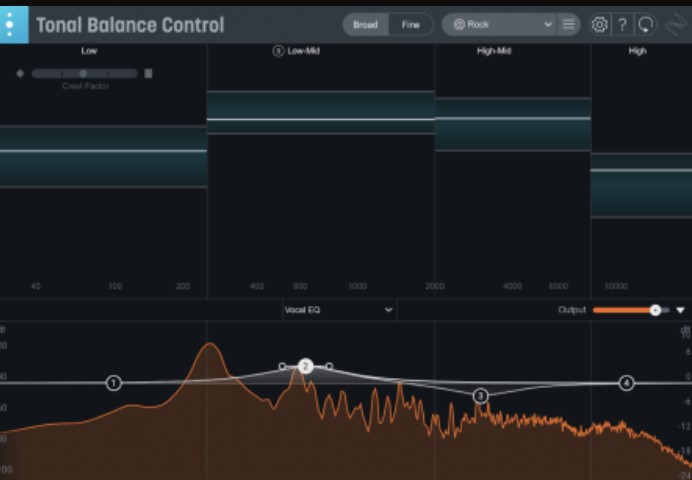
Task: Select EQ node 3
Action: tap(480, 396)
